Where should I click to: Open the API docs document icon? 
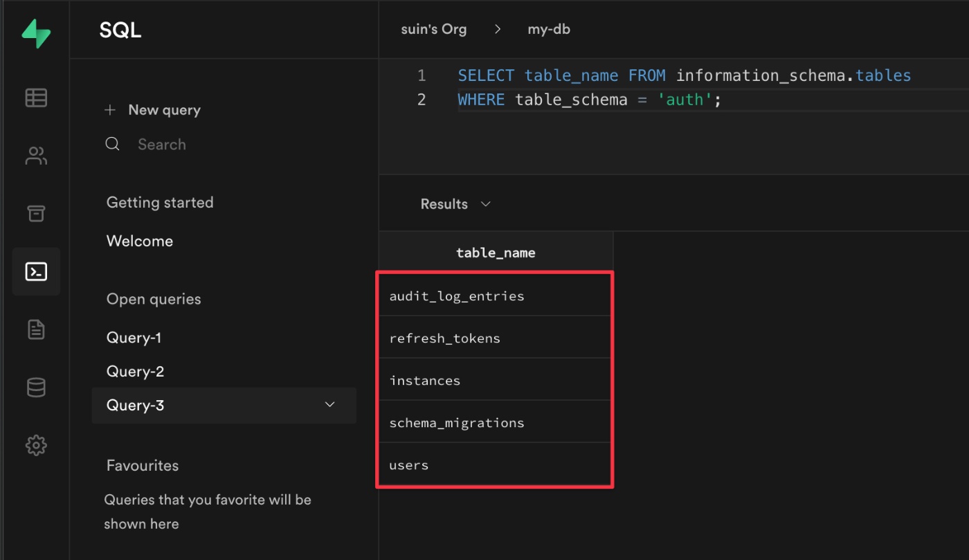(36, 329)
